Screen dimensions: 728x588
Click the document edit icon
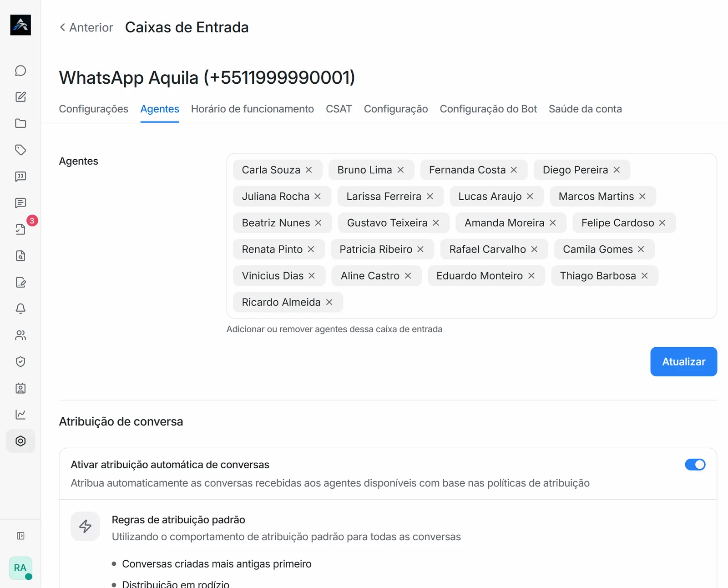(x=20, y=282)
